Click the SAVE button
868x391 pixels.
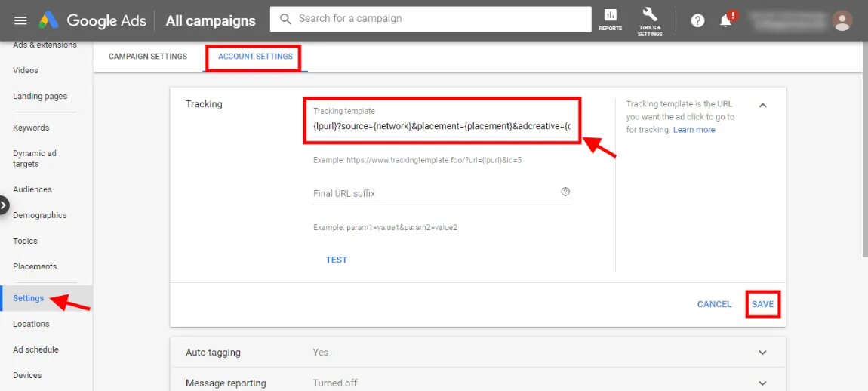(x=763, y=304)
